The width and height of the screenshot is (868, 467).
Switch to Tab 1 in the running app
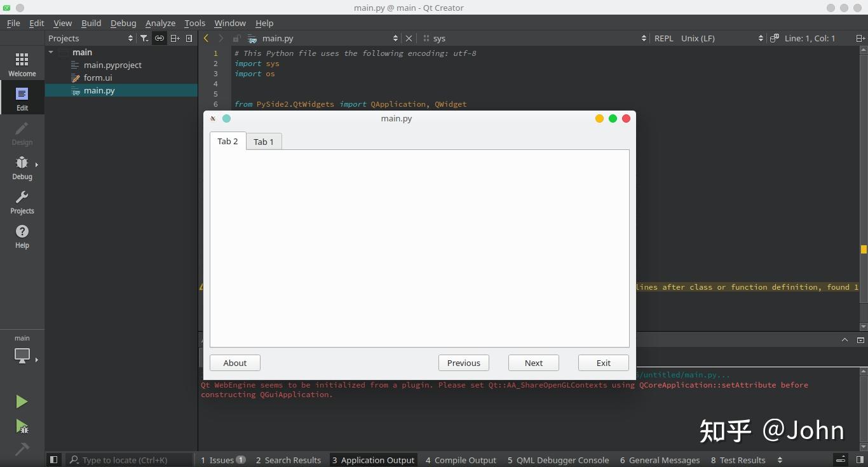(263, 141)
